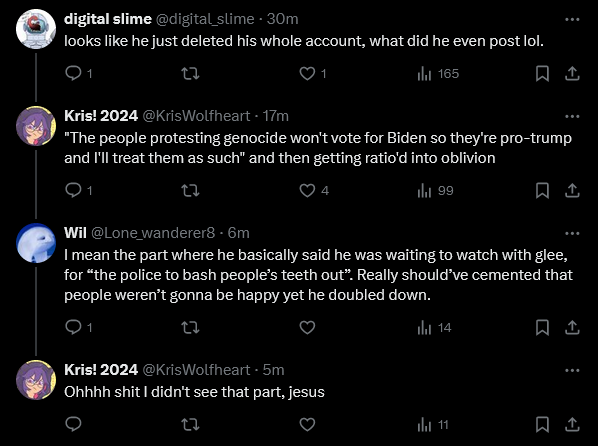The height and width of the screenshot is (446, 598).
Task: Open digital slime's profile avatar
Action: (x=36, y=29)
